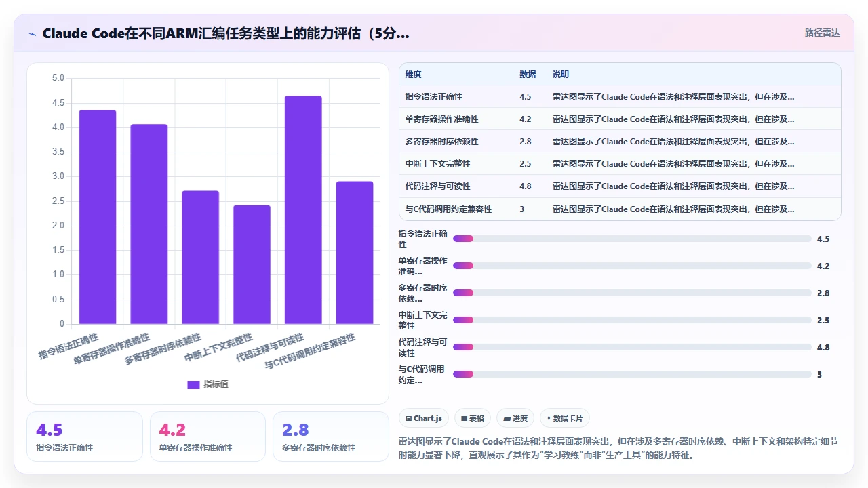Click the 多寄存器时序依赖 progress bar
The height and width of the screenshot is (488, 868).
[632, 293]
